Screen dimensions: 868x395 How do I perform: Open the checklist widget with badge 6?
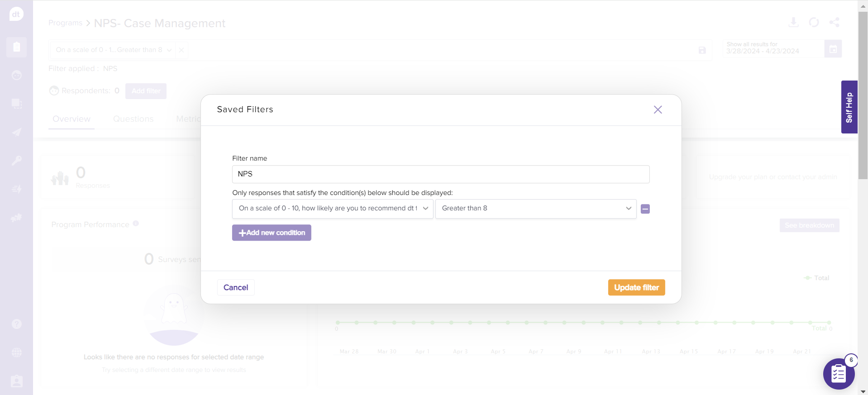click(x=838, y=374)
